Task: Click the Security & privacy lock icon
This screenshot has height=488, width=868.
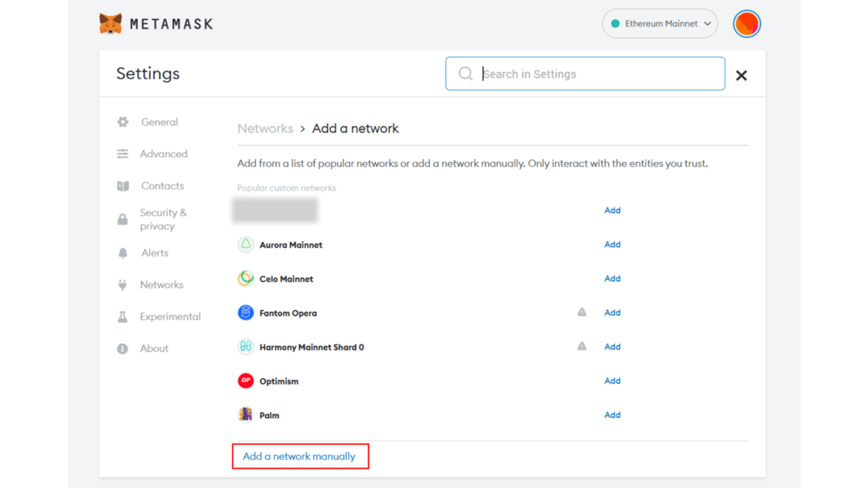Action: point(123,219)
